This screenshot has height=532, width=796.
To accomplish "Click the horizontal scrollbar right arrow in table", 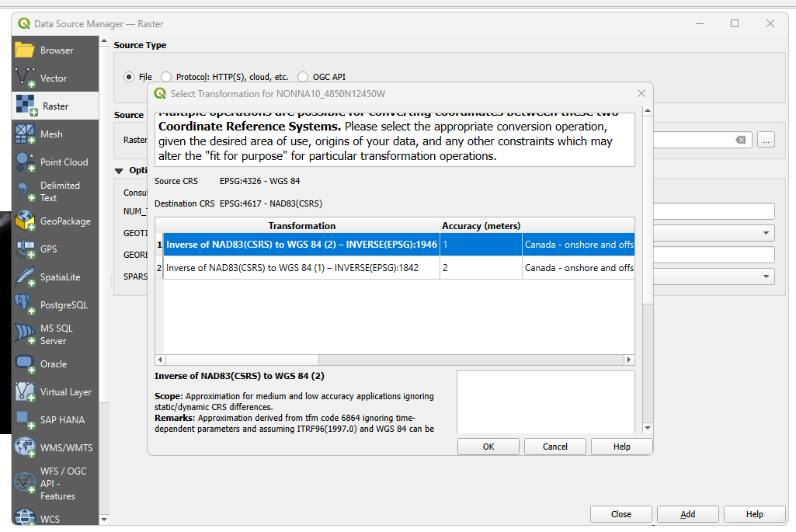I will 629,360.
